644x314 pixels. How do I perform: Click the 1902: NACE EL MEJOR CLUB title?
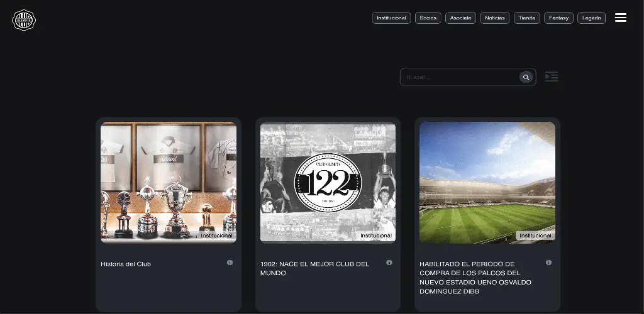314,269
